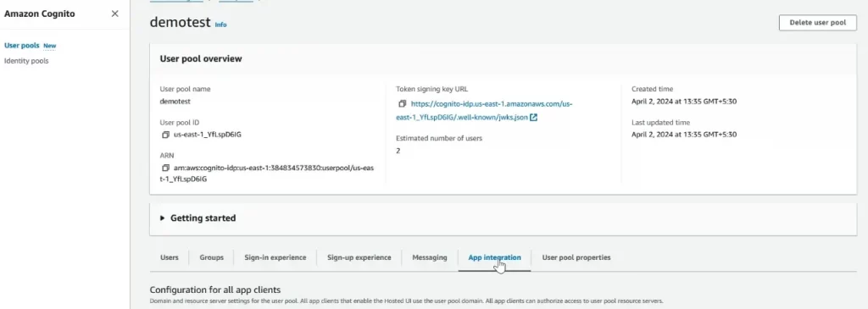
Task: Select the App integration tab
Action: tap(494, 257)
